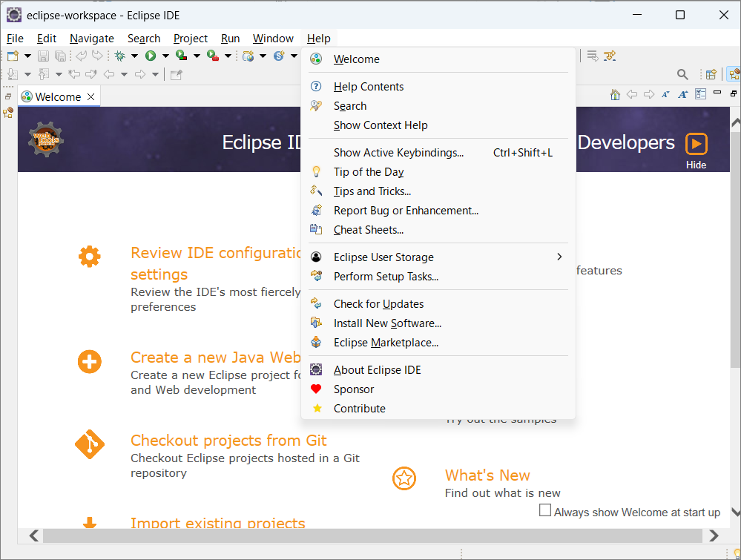Open the What's New link

pos(487,475)
